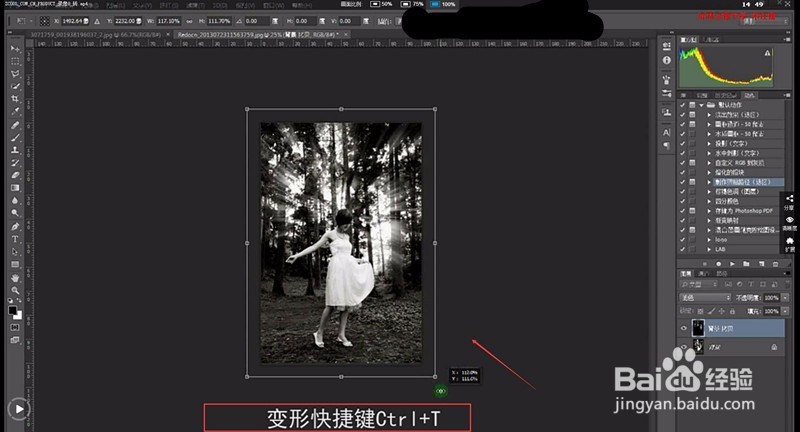
Task: Click the foreground color swatch
Action: point(13,310)
